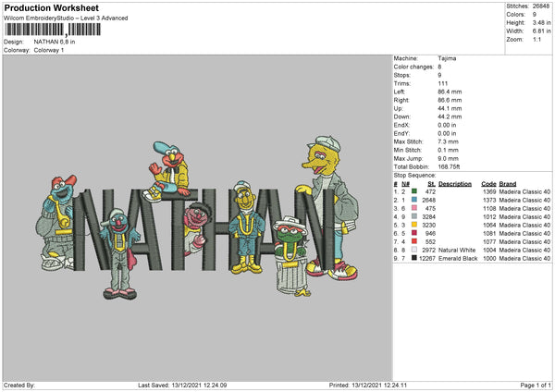555x392 pixels.
Task: Select thread code "1004"
Action: (x=489, y=251)
